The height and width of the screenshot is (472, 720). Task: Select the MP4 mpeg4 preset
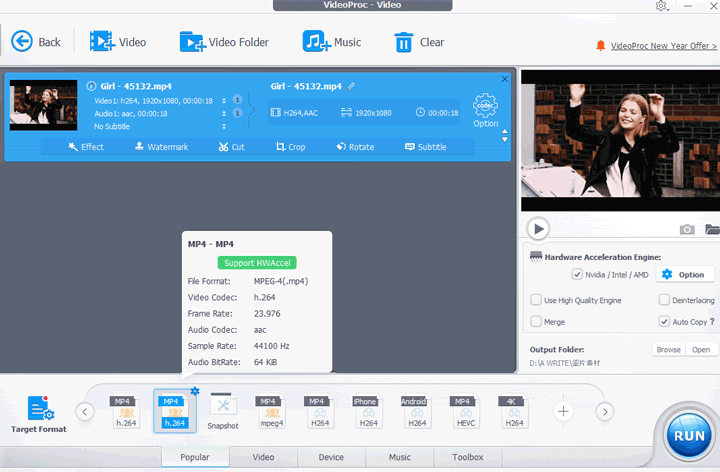(271, 412)
